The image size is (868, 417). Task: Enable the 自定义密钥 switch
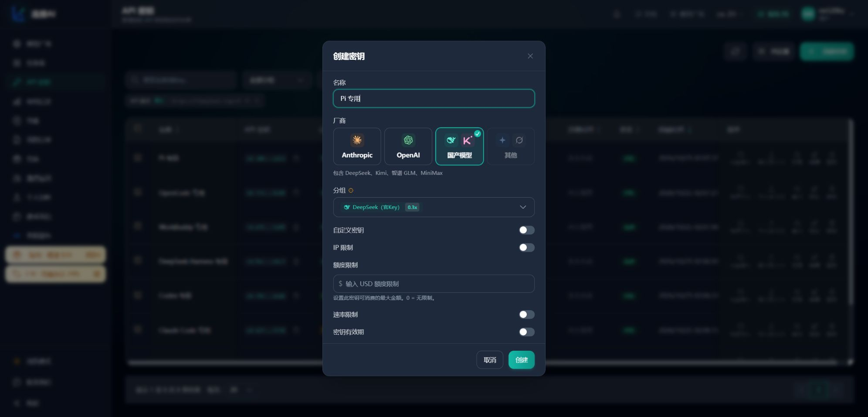[526, 230]
